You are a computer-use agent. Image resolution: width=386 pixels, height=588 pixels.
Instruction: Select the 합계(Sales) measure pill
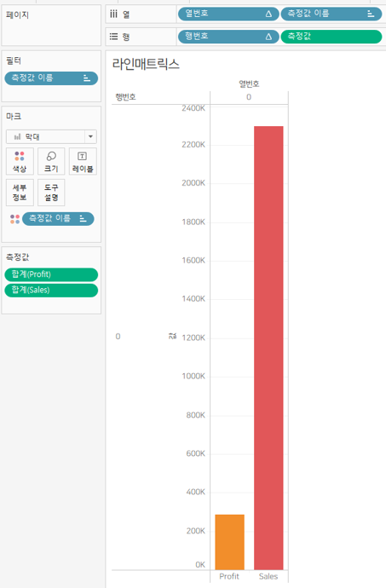[51, 291]
